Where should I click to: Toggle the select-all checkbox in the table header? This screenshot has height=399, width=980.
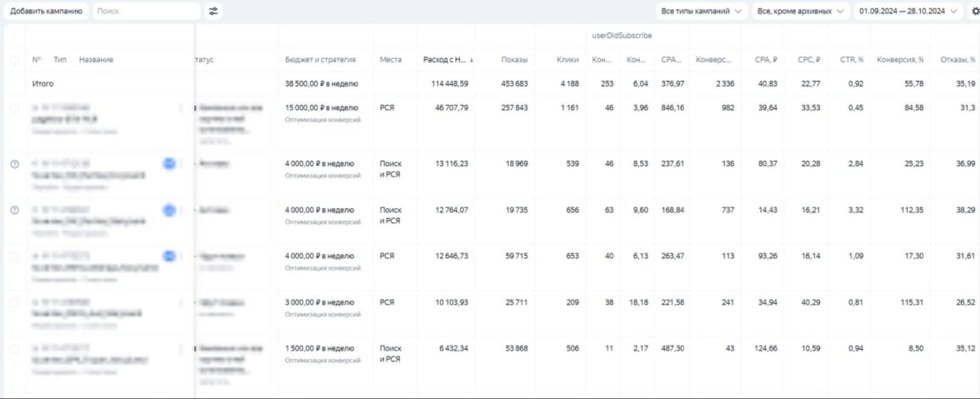(14, 60)
